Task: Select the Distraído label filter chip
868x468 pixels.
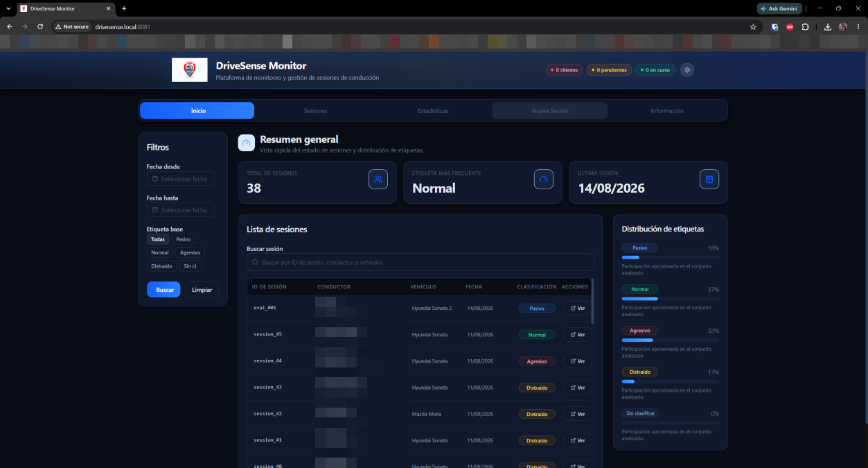Action: coord(162,266)
